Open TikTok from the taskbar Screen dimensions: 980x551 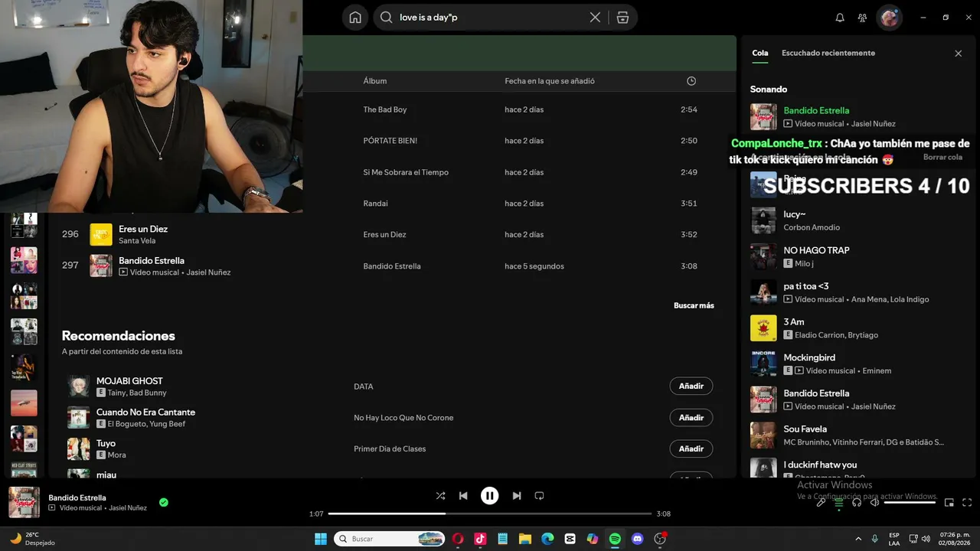(x=480, y=539)
